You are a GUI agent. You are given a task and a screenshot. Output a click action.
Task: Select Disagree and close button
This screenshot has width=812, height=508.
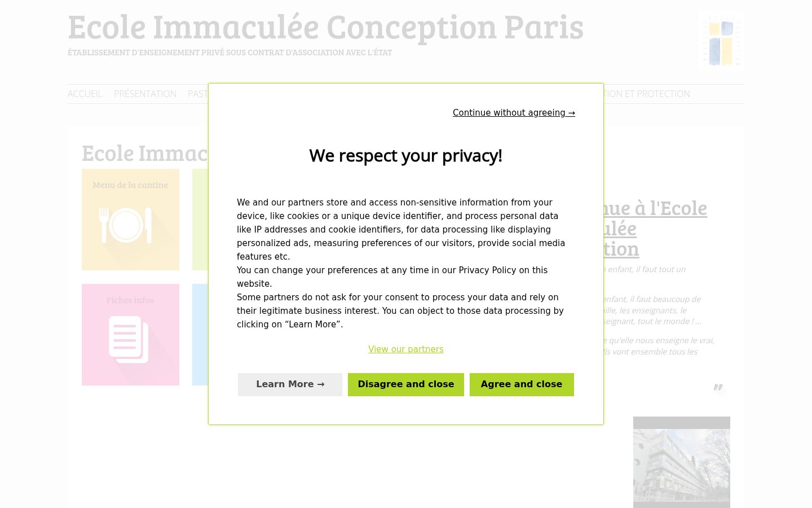tap(406, 384)
